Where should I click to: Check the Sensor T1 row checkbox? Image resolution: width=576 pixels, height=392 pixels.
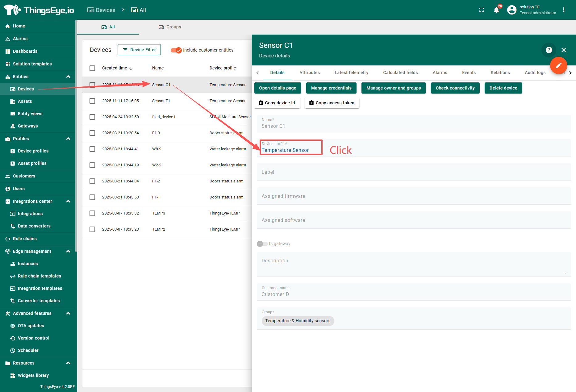coord(92,101)
